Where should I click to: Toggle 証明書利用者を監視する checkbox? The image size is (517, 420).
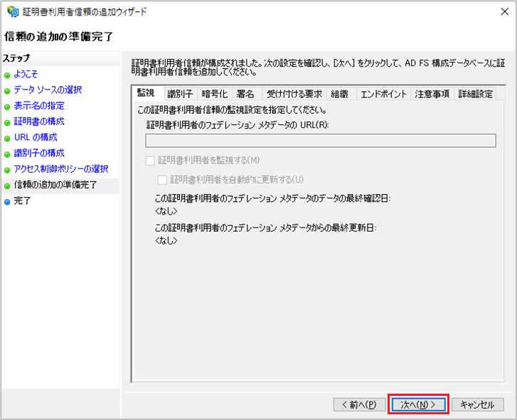150,161
